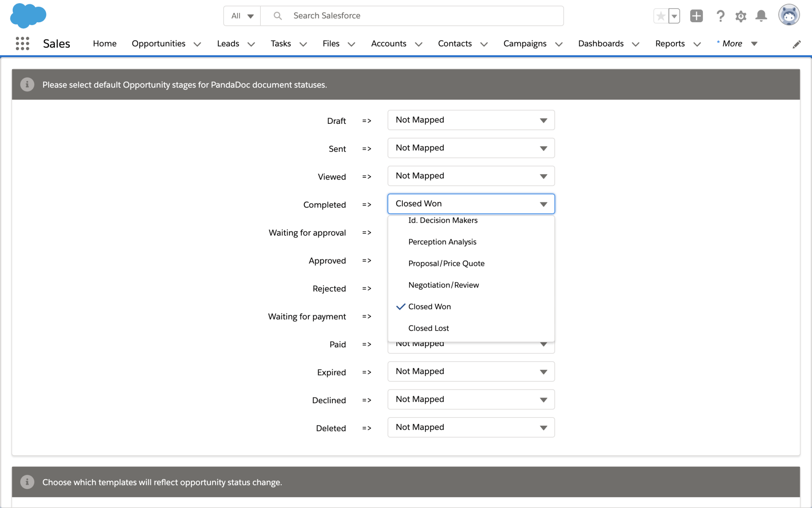Switch to the Home tab

[104, 44]
